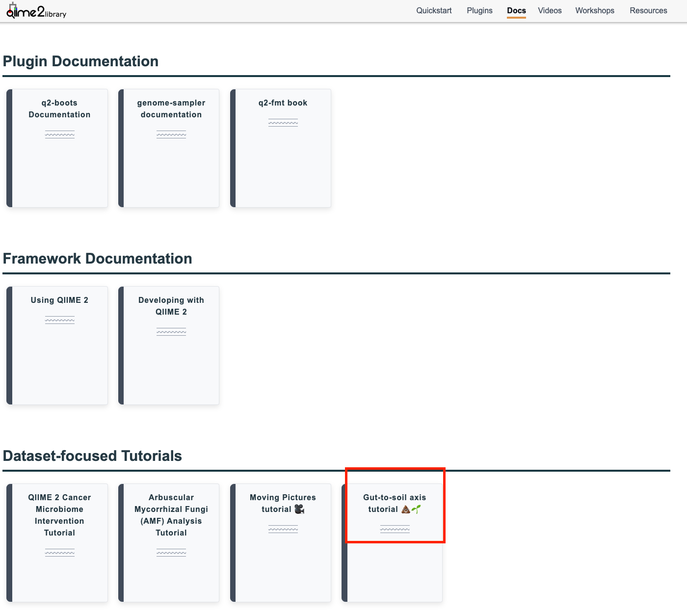The image size is (687, 616).
Task: Select the Docs navigation tab
Action: pos(516,10)
